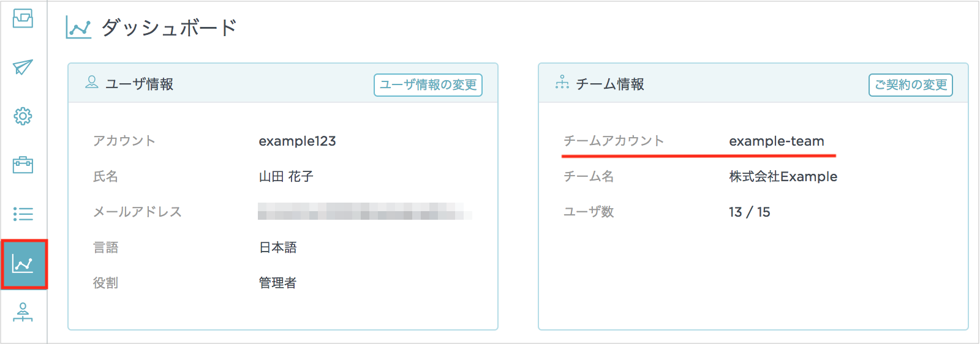Open the list view sidebar icon

click(x=23, y=214)
